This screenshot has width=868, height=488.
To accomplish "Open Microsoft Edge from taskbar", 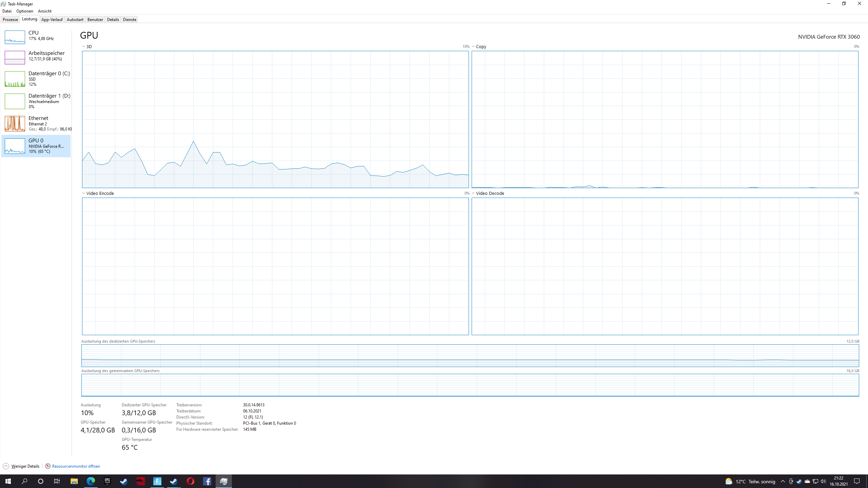I will pos(91,481).
